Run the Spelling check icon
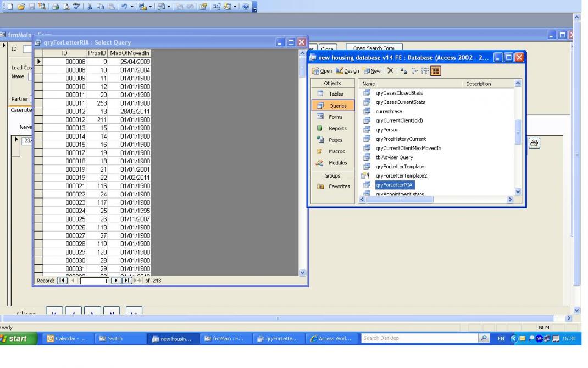The width and height of the screenshot is (588, 368). (76, 7)
